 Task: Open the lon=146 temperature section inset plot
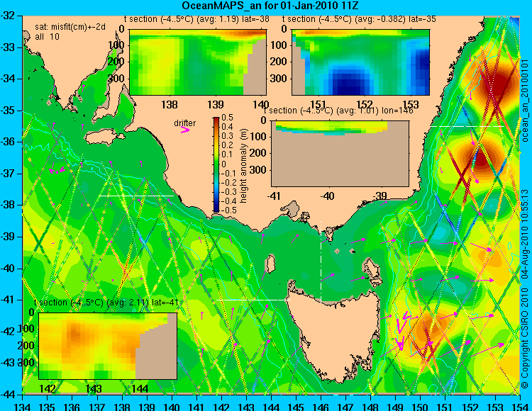pos(340,154)
